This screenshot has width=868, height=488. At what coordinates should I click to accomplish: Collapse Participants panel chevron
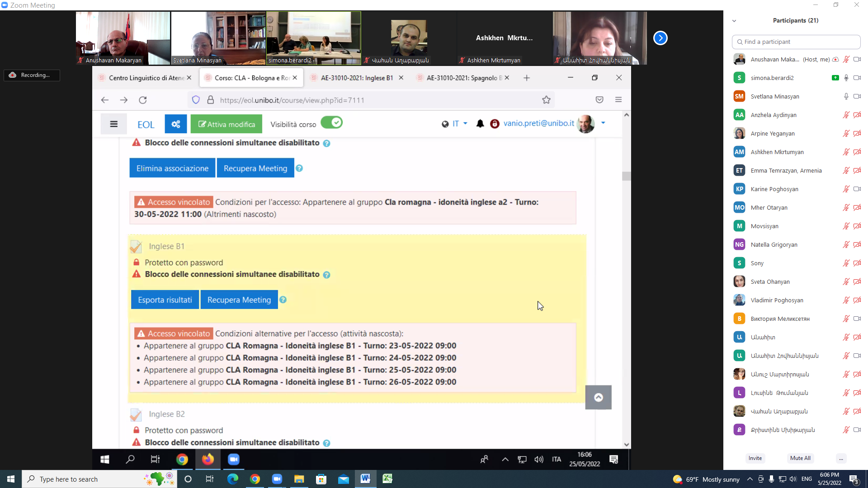(x=734, y=21)
